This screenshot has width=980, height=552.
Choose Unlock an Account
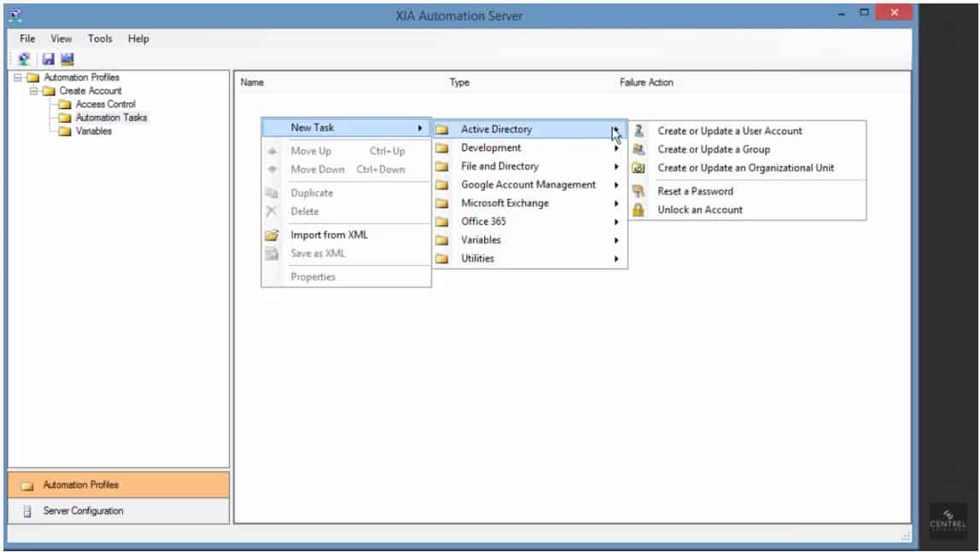(x=747, y=210)
